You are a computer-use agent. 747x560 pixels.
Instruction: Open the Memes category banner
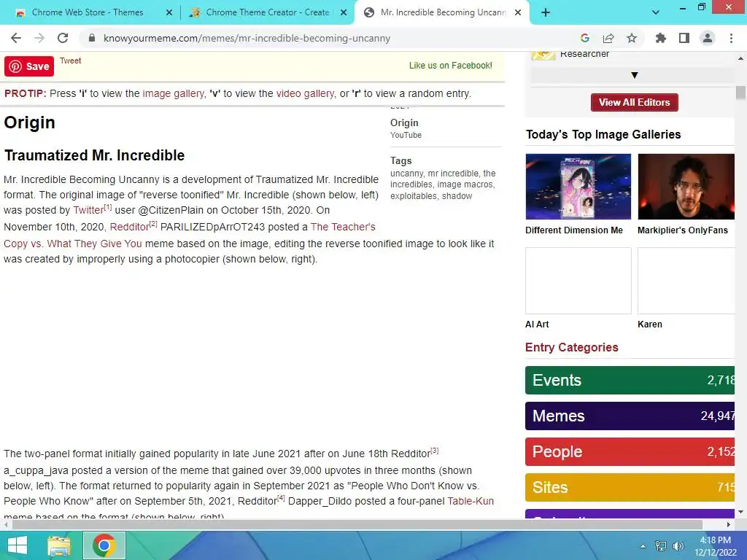(x=630, y=416)
